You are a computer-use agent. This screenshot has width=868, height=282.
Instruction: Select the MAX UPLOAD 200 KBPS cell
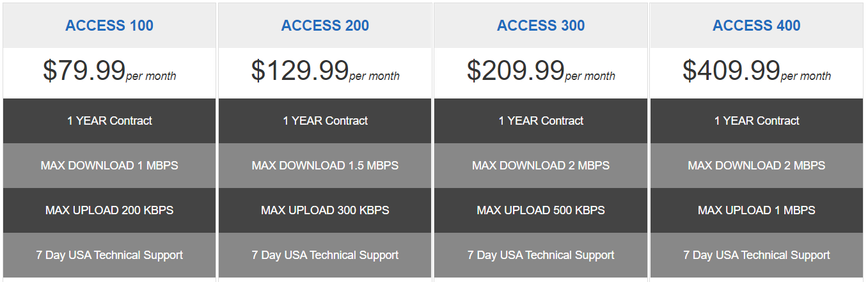(x=109, y=210)
